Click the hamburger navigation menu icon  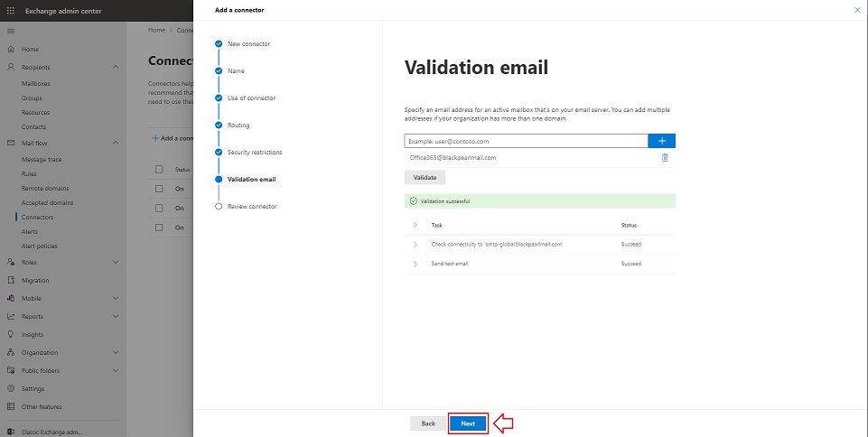point(11,31)
